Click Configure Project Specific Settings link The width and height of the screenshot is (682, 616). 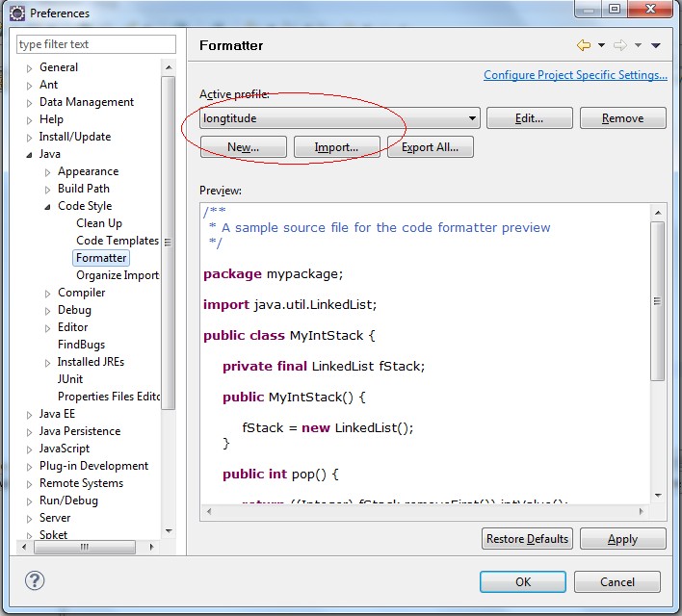click(x=575, y=75)
